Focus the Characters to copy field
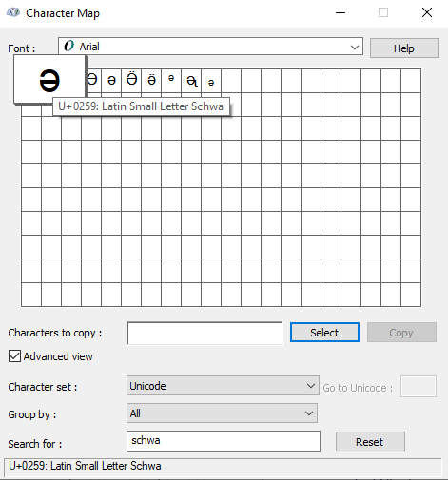 [205, 333]
